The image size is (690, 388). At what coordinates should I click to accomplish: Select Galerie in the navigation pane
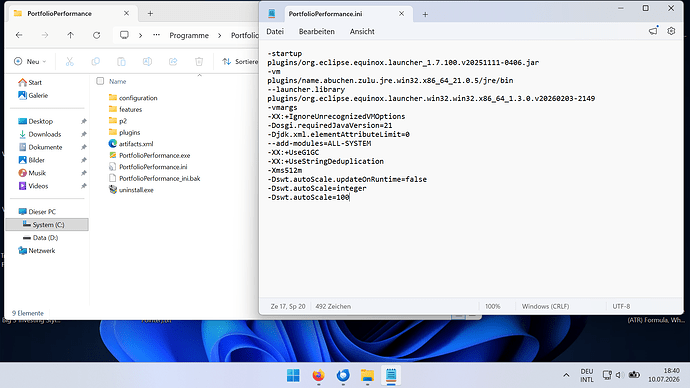(33, 95)
